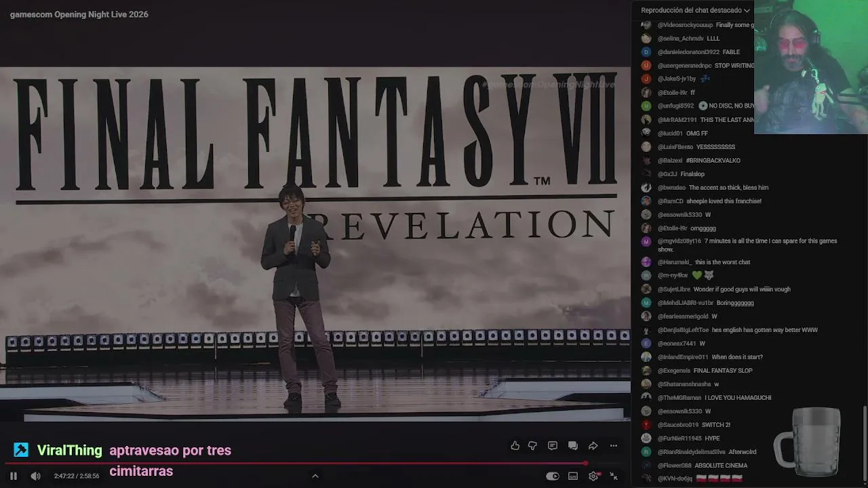Open @RianRinaldydelimaSilva's avatar in chat

[646, 452]
